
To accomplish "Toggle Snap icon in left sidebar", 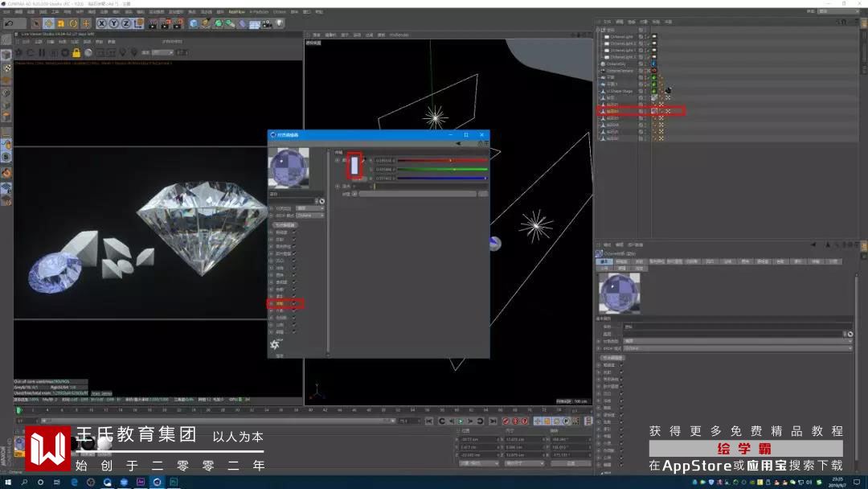I will (x=6, y=158).
